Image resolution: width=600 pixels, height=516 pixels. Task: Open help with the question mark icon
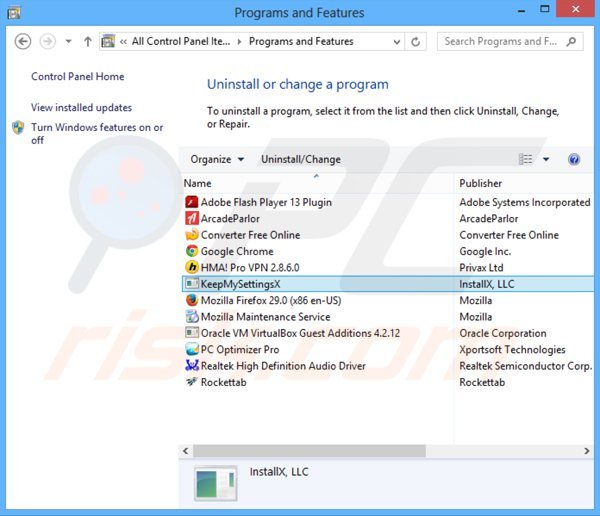coord(574,159)
